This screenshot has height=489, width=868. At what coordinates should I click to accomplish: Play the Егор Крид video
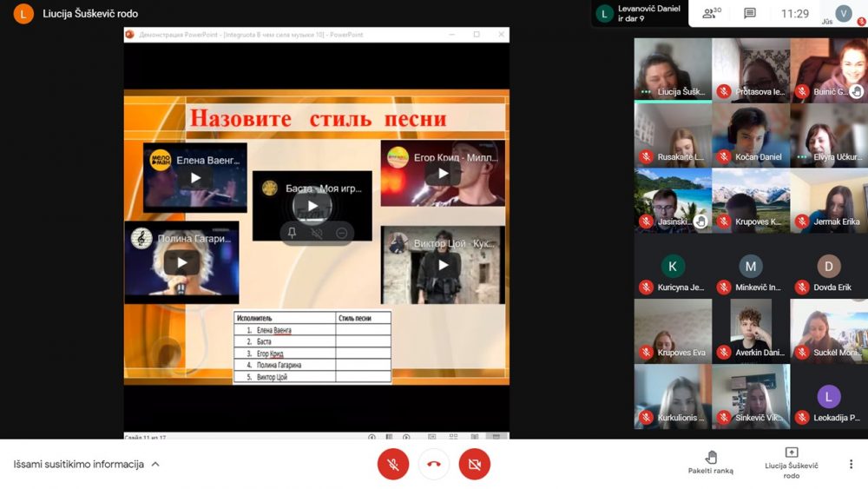click(x=443, y=174)
